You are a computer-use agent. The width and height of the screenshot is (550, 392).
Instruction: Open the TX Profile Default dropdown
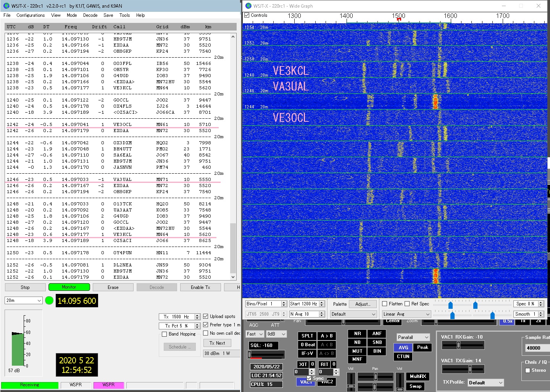(486, 382)
